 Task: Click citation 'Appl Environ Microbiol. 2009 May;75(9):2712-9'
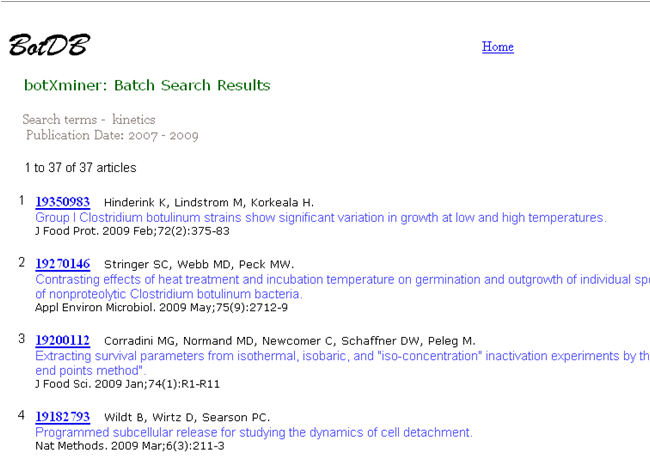point(161,308)
